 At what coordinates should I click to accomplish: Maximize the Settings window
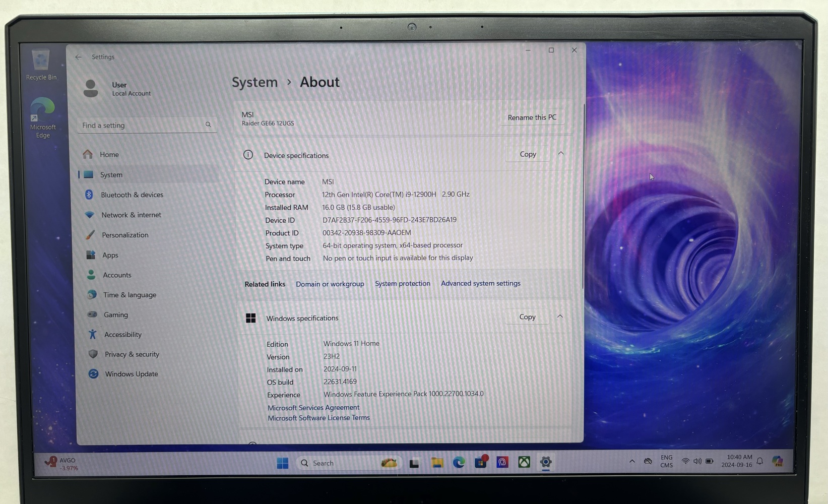(x=551, y=50)
